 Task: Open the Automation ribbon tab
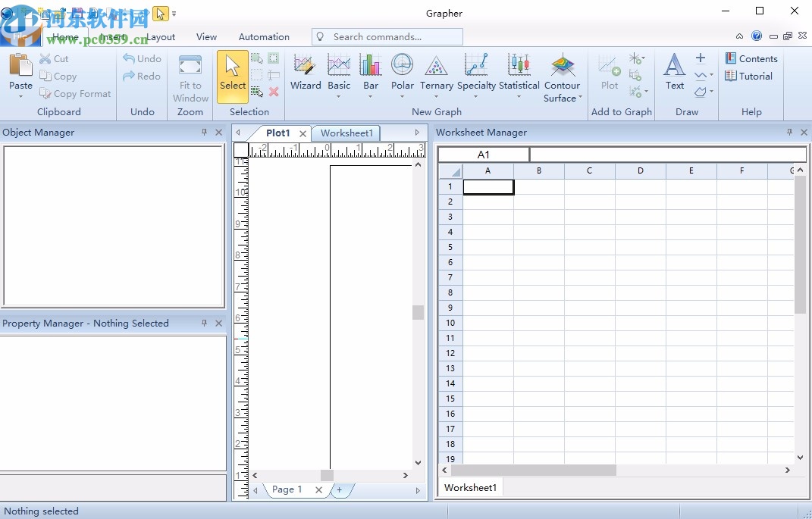(x=264, y=36)
